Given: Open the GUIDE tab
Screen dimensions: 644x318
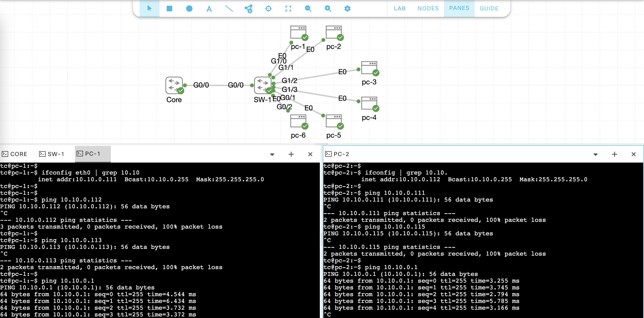Looking at the screenshot, I should pyautogui.click(x=489, y=8).
